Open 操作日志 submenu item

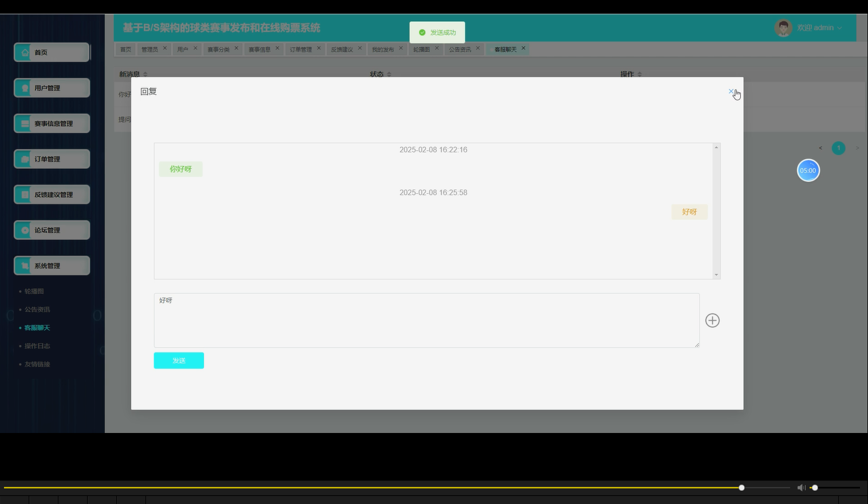click(x=37, y=346)
